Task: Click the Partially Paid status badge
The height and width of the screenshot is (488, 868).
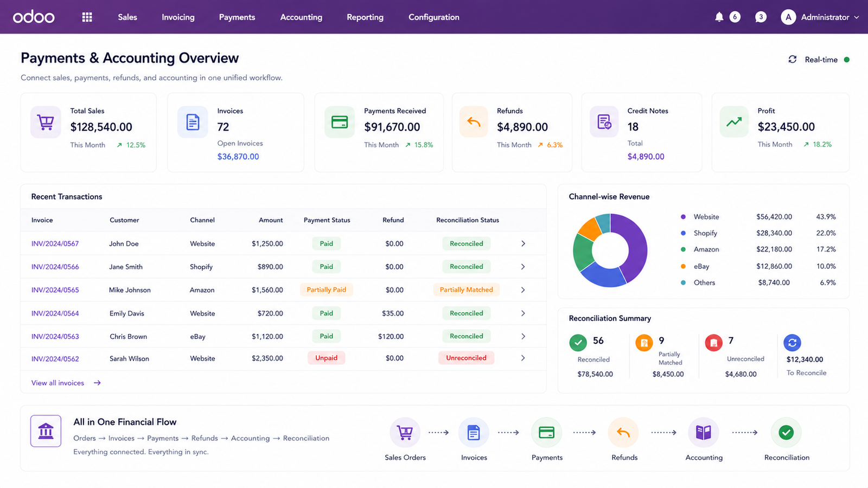Action: click(326, 290)
